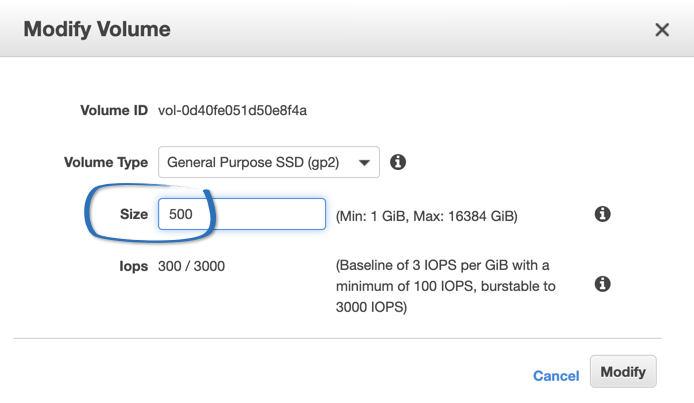
Task: Click the Modify button
Action: coord(623,372)
